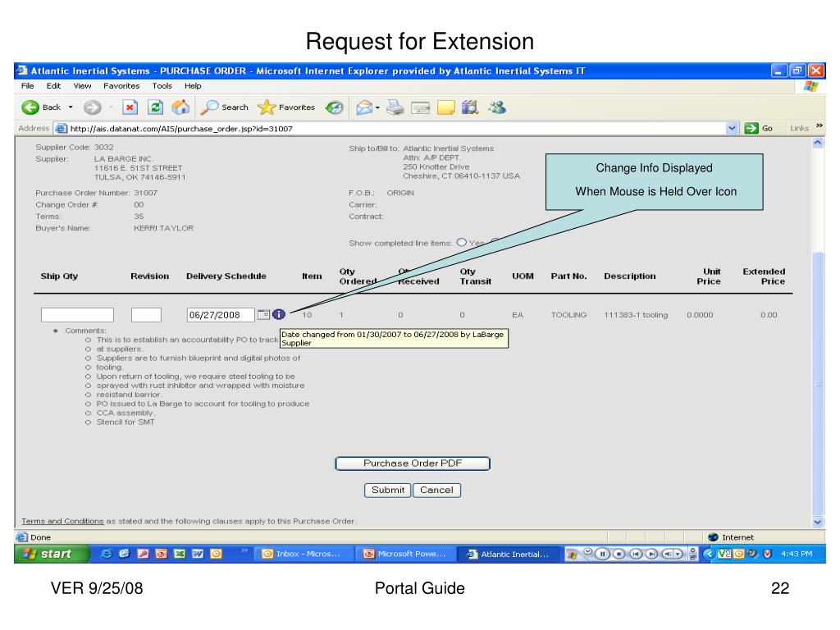Open the Help menu
Viewport: 840px width, 630px height.
193,85
